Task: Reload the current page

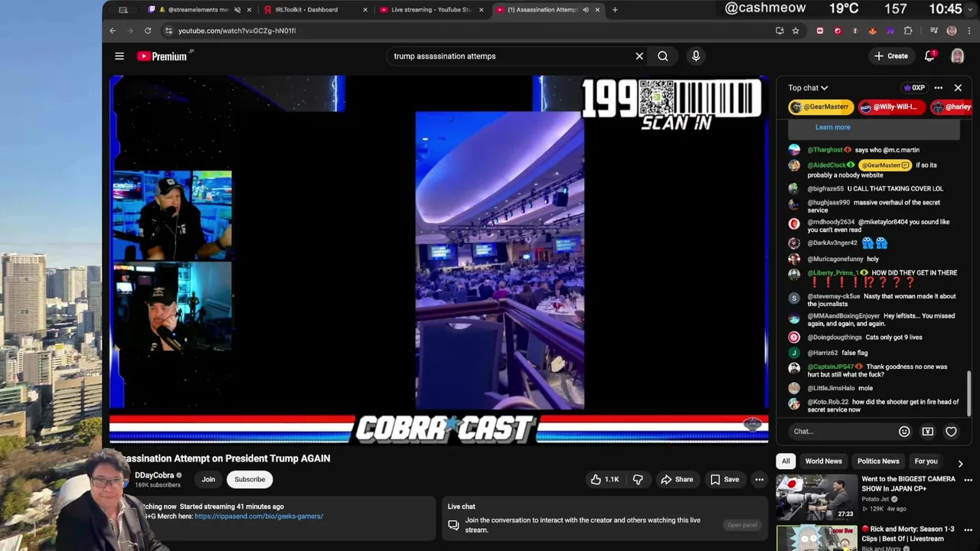Action: (148, 31)
